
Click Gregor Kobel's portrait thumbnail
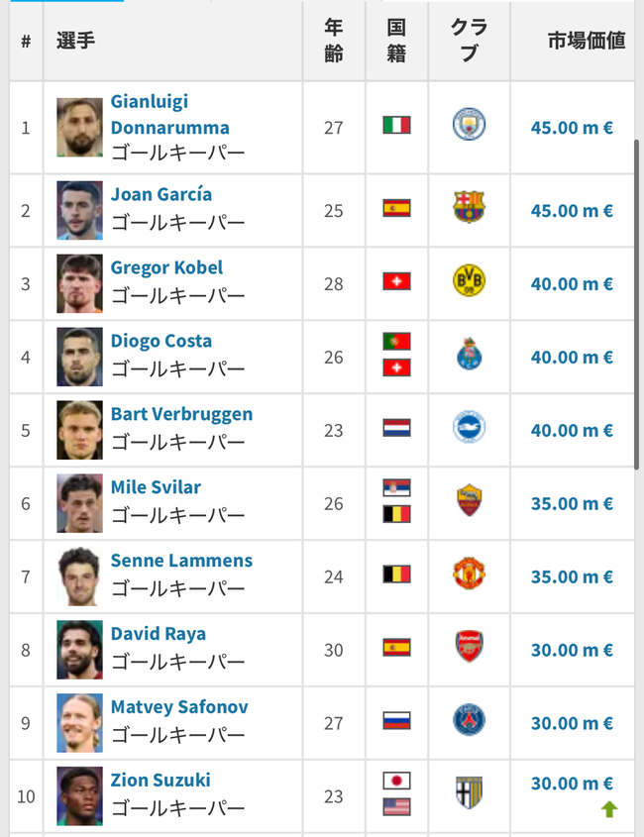pyautogui.click(x=79, y=283)
